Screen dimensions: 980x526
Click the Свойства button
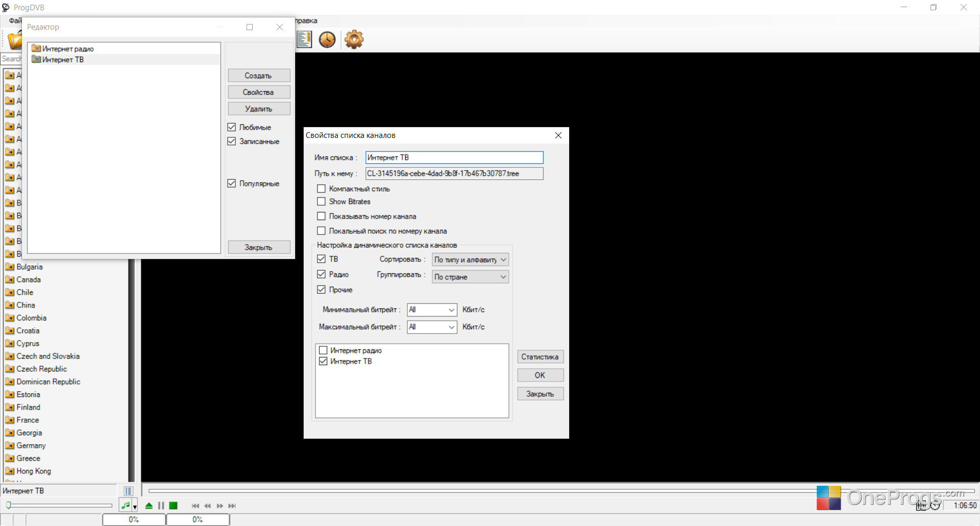(259, 92)
